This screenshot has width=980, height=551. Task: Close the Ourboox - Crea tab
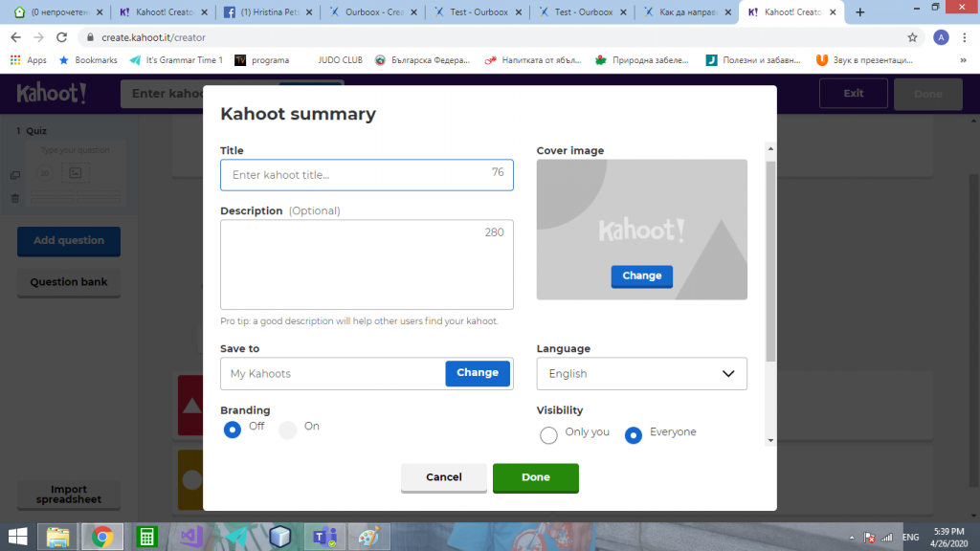pos(413,11)
